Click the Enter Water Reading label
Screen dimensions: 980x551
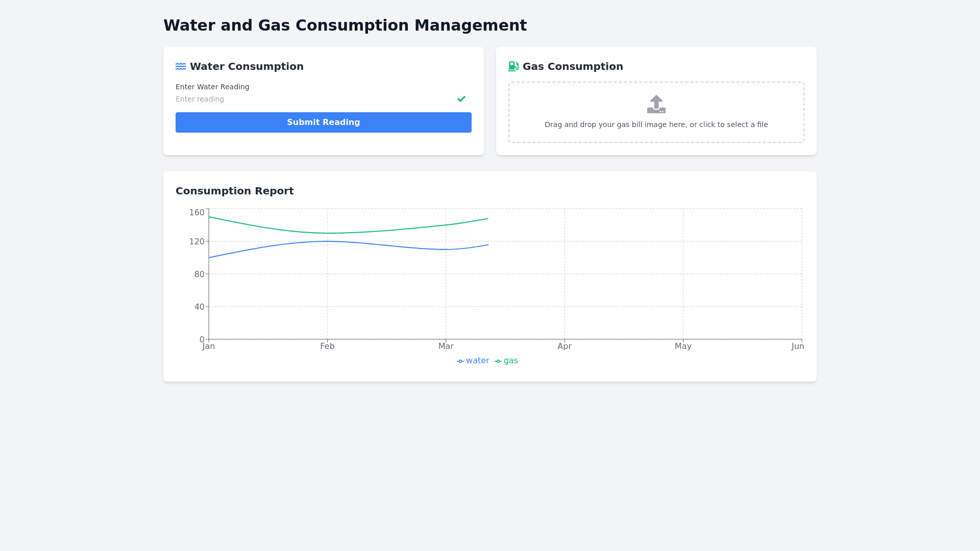[x=212, y=87]
